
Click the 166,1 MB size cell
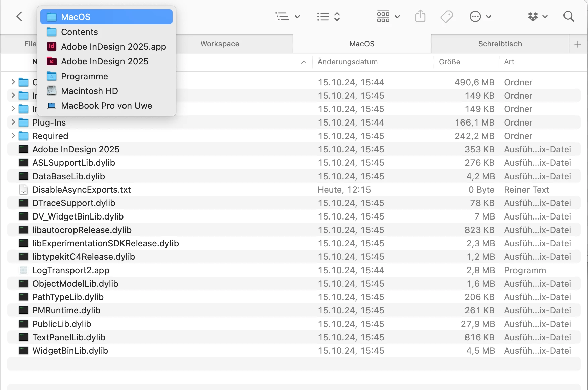pyautogui.click(x=475, y=123)
